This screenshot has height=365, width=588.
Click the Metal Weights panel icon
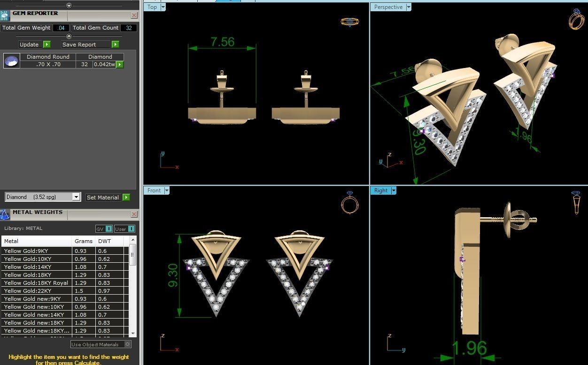pos(5,214)
